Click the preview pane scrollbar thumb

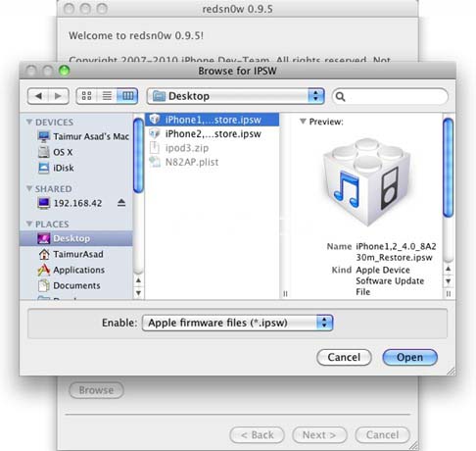coord(448,168)
